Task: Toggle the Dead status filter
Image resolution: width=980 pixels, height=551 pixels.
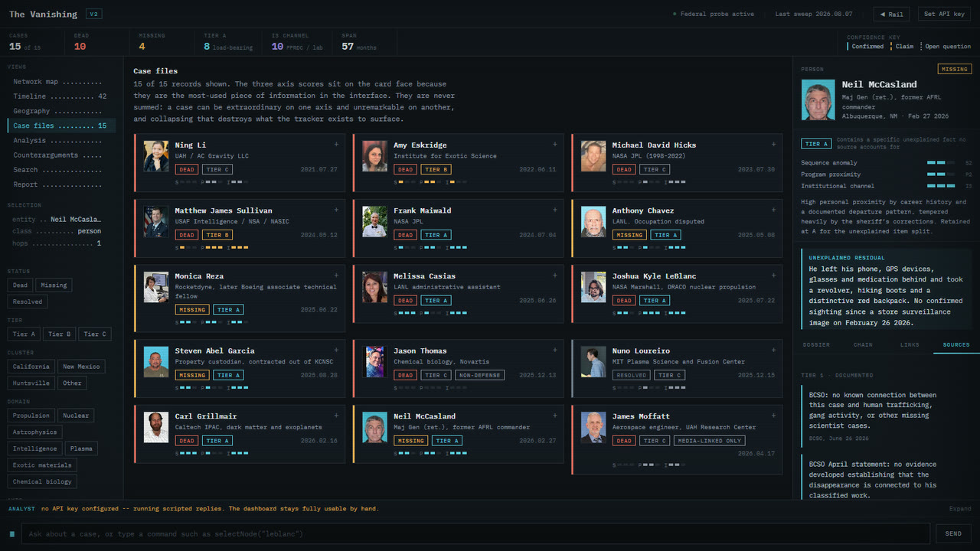Action: (20, 285)
